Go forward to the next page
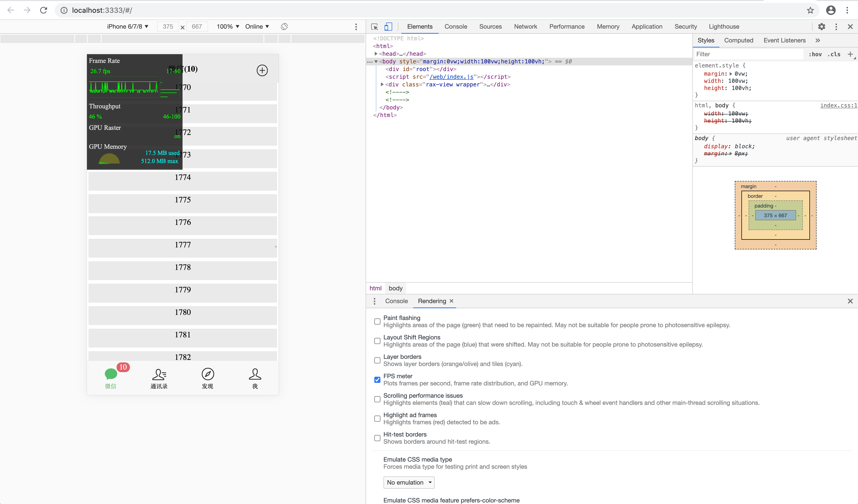 coord(27,10)
